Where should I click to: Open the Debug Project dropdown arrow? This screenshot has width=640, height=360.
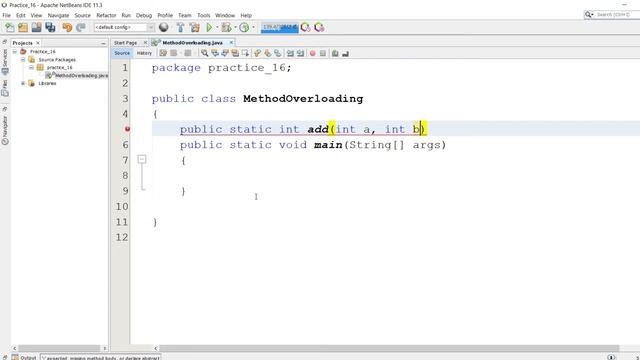[x=235, y=27]
